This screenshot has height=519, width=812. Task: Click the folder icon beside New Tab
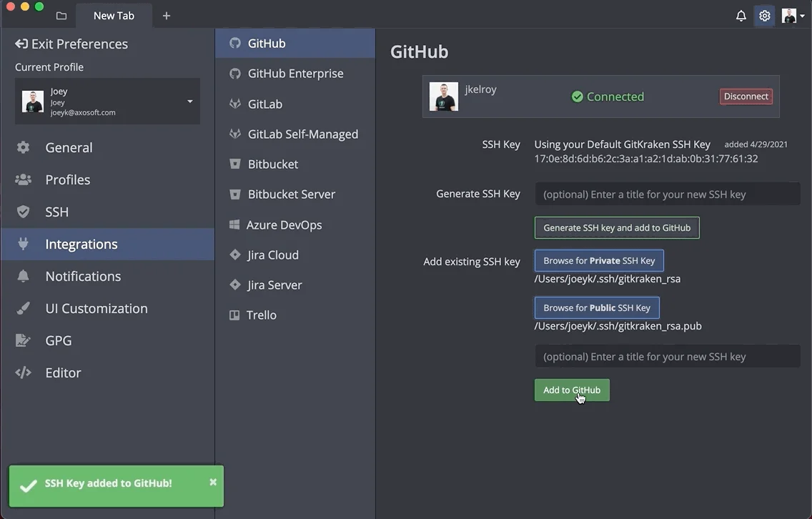[61, 16]
